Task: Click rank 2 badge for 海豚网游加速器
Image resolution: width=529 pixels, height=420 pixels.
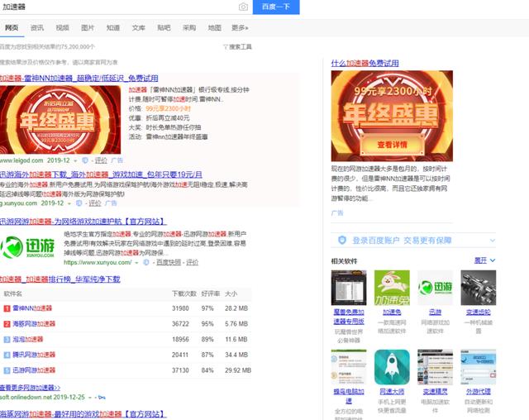Action: [x=7, y=324]
